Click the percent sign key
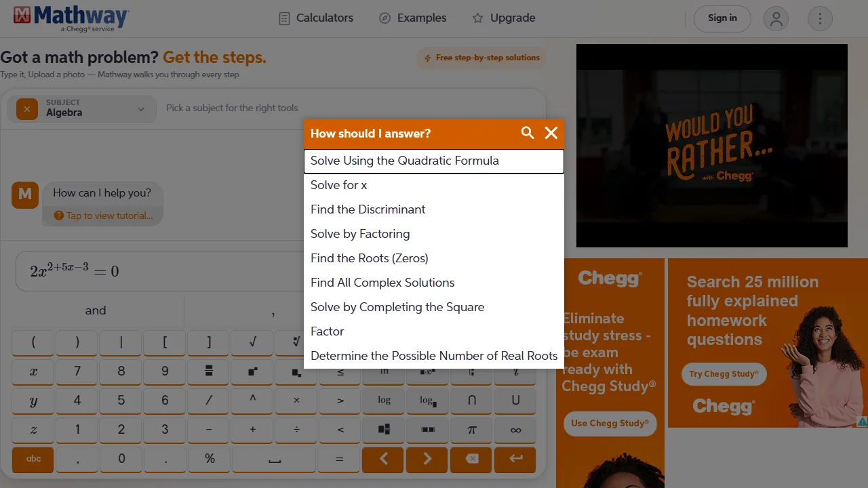 click(209, 459)
